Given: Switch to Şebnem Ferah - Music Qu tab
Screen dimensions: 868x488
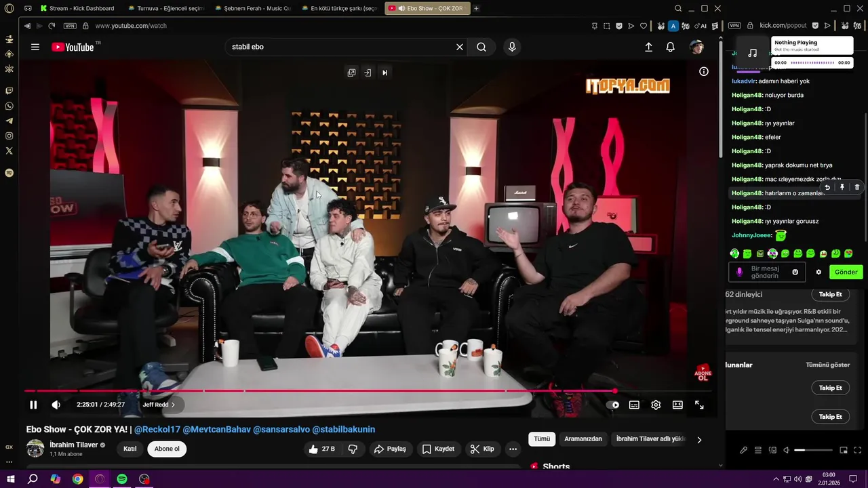Looking at the screenshot, I should (254, 8).
